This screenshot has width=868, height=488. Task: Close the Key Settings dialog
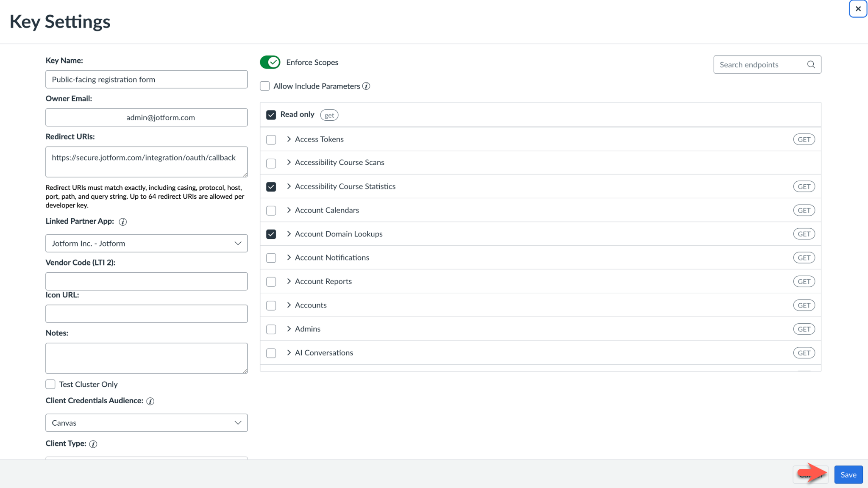point(858,9)
